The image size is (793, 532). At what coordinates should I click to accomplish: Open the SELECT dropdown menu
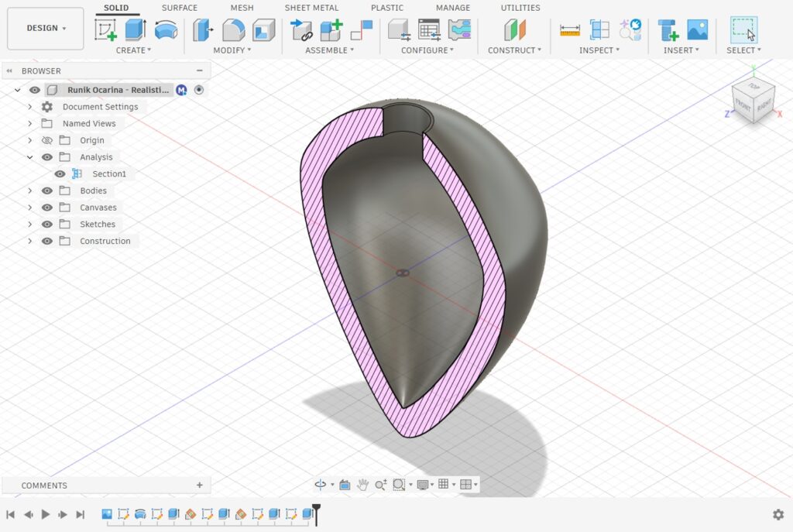tap(743, 50)
